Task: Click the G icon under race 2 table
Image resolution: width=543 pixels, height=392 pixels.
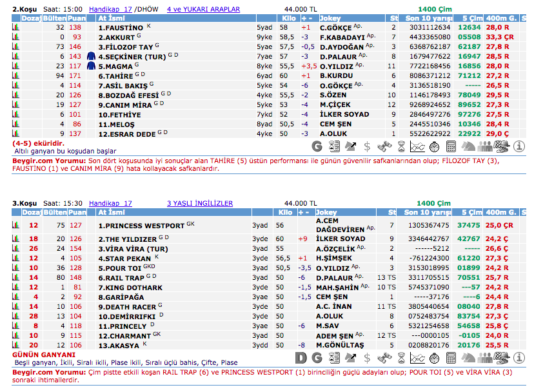Action: [x=317, y=146]
